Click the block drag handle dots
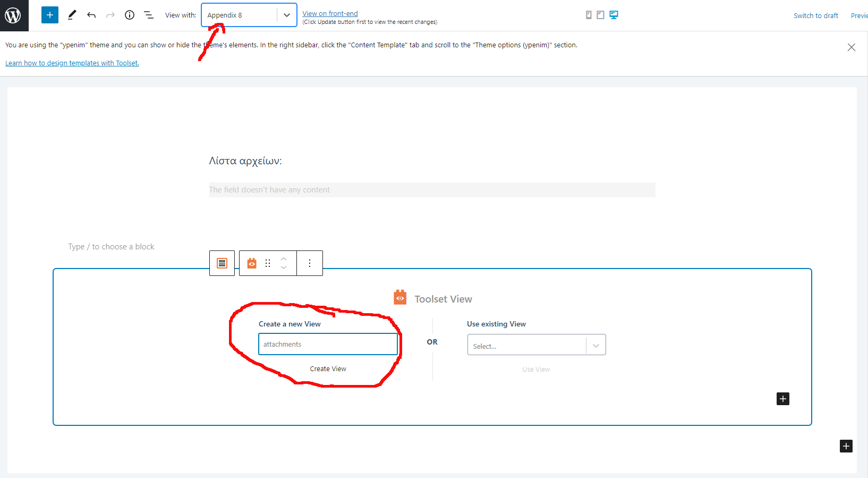 click(268, 263)
